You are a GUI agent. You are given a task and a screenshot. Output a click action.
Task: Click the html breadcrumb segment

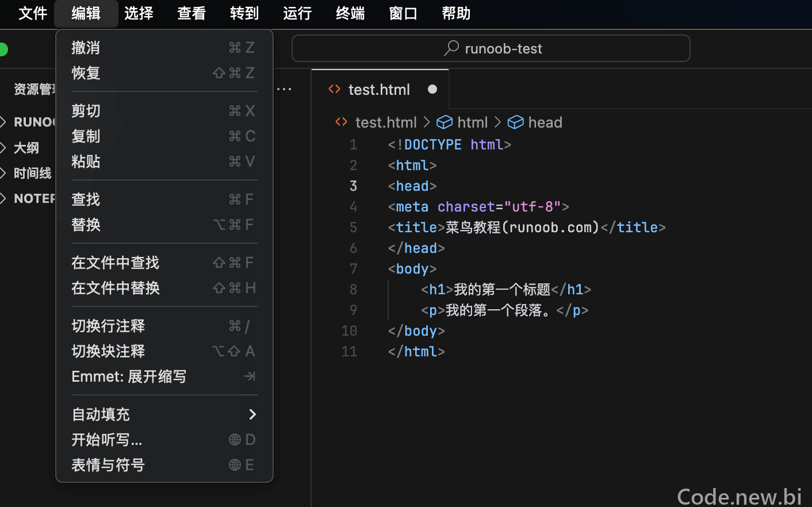click(473, 122)
